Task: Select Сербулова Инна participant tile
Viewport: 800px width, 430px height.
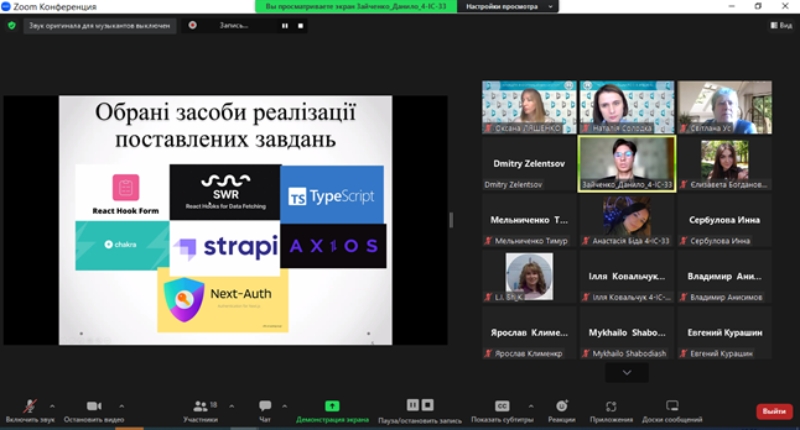Action: coord(724,220)
